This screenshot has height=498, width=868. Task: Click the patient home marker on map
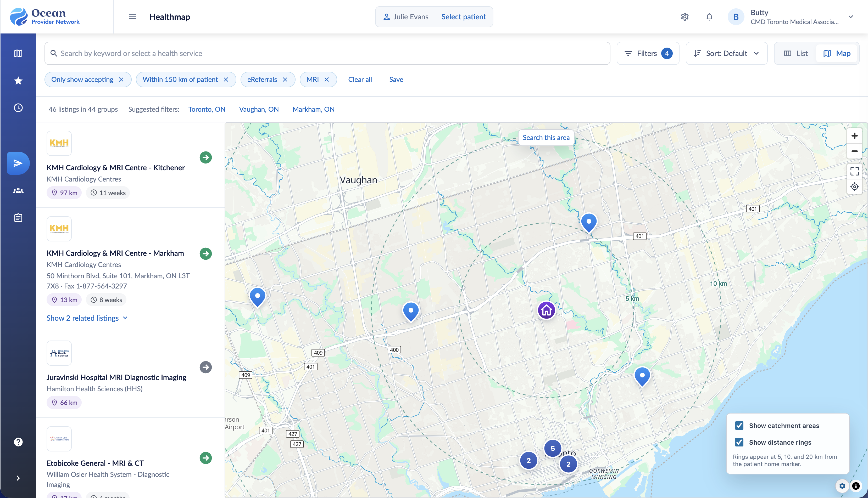point(546,310)
